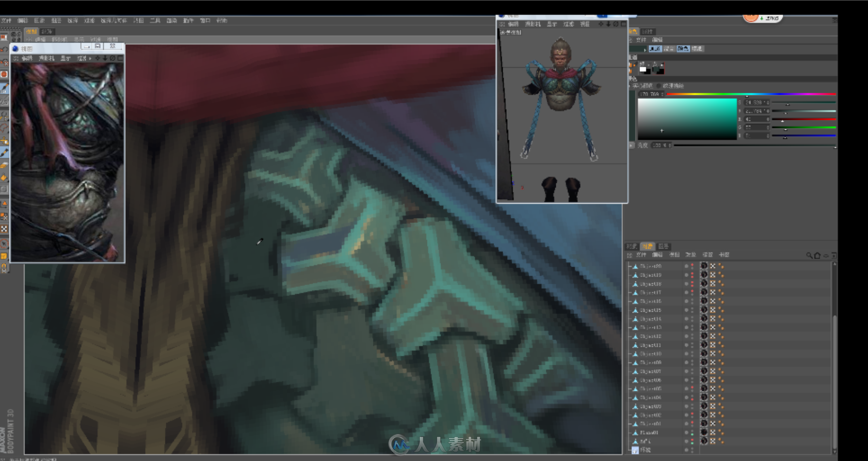Click the fourth mode button in color panel
The height and width of the screenshot is (461, 868).
(x=698, y=49)
